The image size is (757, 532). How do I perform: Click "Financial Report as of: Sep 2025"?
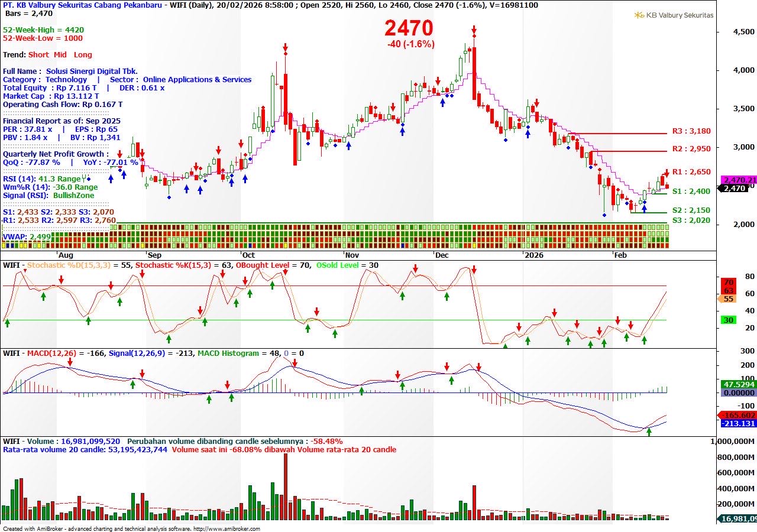62,121
